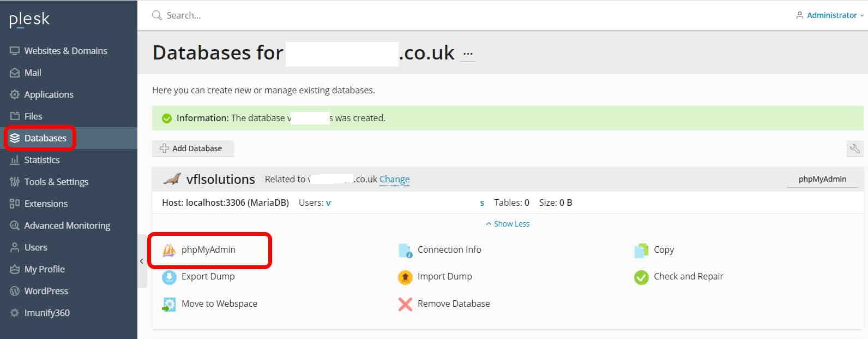Expand the ellipsis menu beside the domain title
Screen dimensions: 868x339
pos(468,54)
